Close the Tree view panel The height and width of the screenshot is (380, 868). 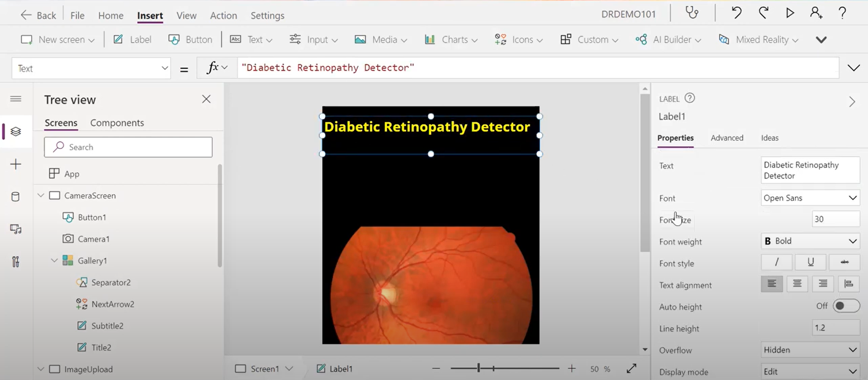206,99
